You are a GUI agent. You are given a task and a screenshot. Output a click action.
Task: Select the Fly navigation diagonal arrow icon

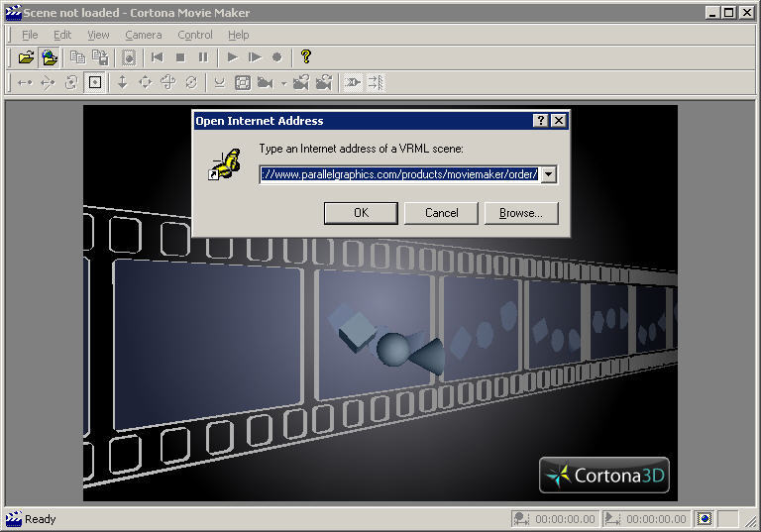(x=48, y=83)
